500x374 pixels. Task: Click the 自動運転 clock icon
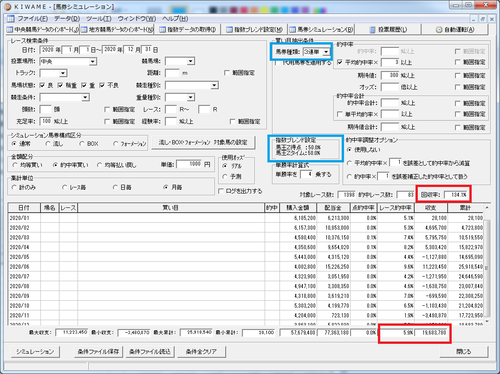coord(439,30)
